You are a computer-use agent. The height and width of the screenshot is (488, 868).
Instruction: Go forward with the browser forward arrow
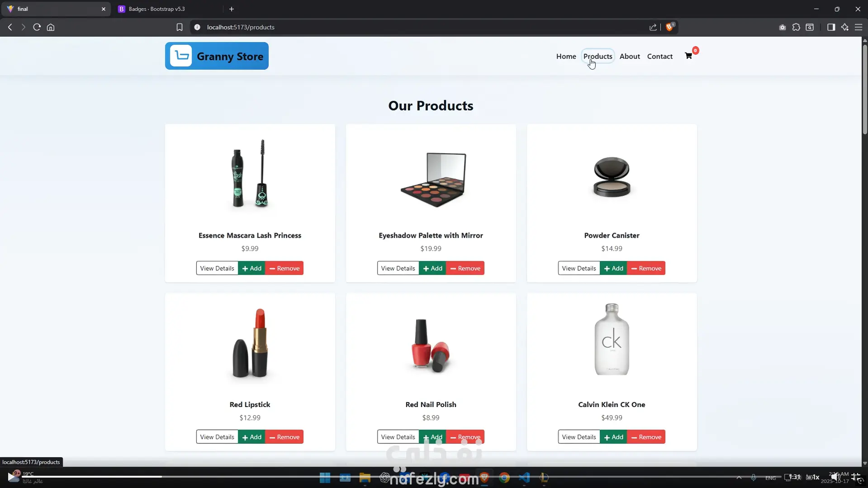point(23,27)
